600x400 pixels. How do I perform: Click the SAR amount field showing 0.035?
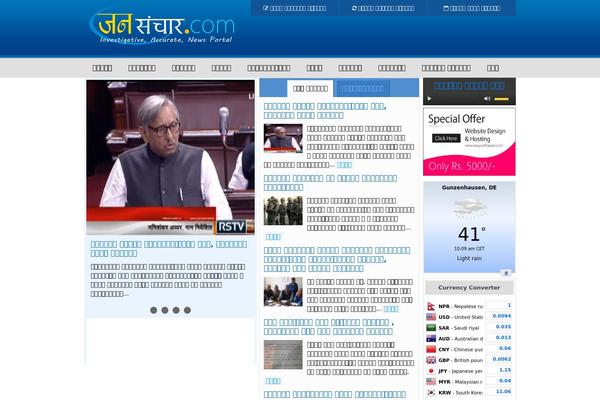(499, 327)
